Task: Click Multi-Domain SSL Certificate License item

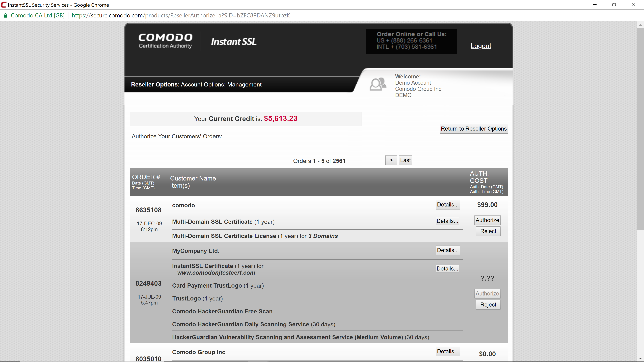Action: (255, 236)
